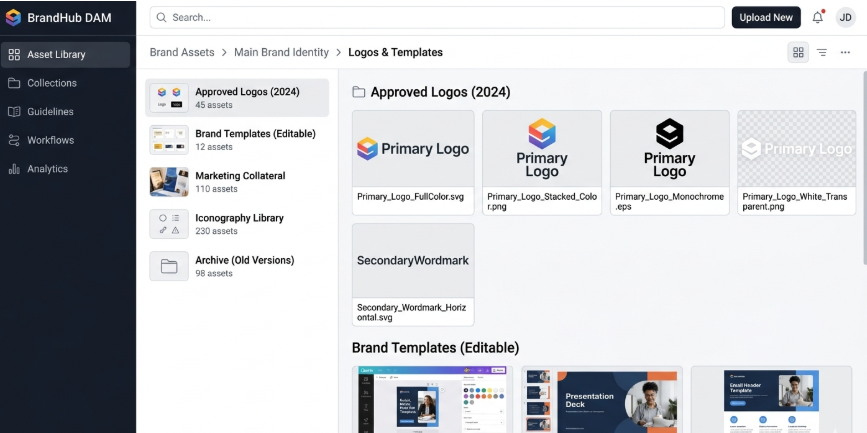The height and width of the screenshot is (433, 867).
Task: Open Asset Library in sidebar
Action: (x=66, y=55)
